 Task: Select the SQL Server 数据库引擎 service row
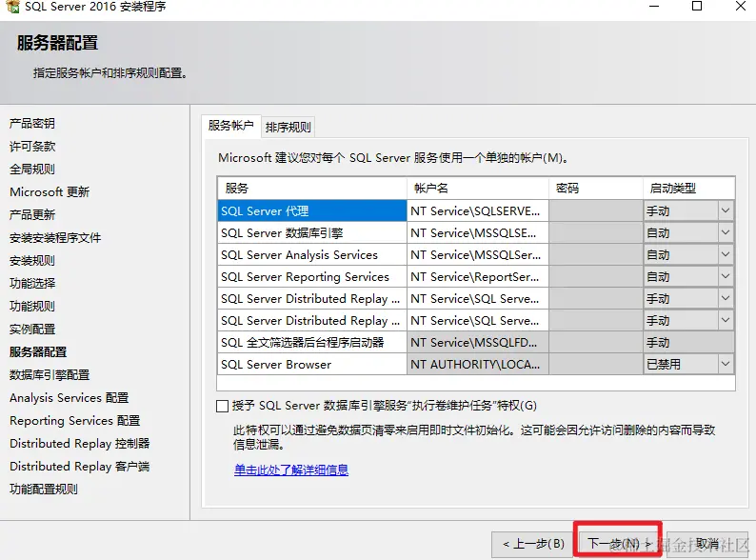[x=312, y=233]
